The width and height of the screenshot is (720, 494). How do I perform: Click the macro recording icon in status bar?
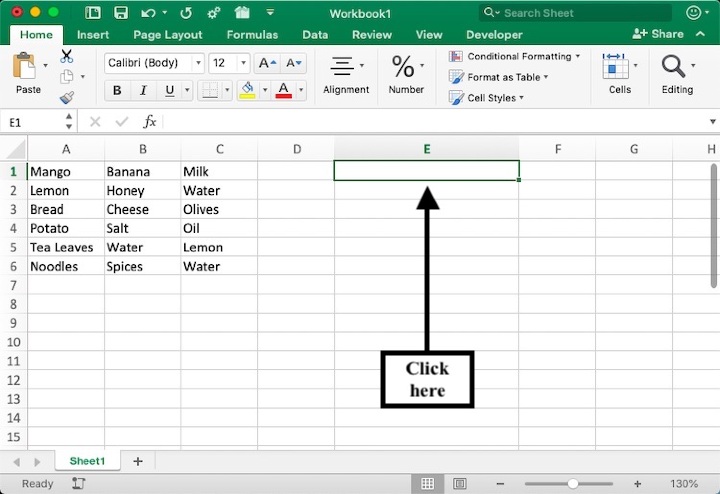[79, 483]
